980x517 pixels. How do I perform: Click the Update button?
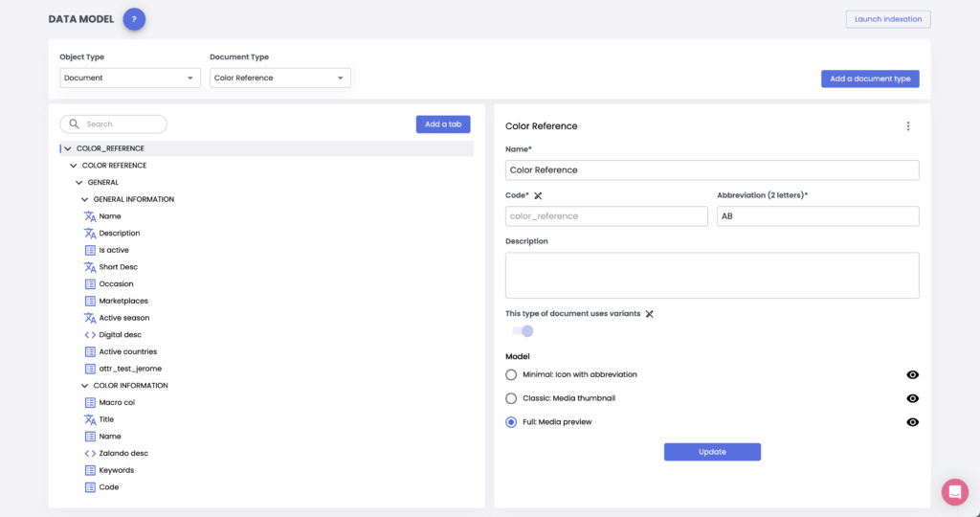(x=712, y=452)
